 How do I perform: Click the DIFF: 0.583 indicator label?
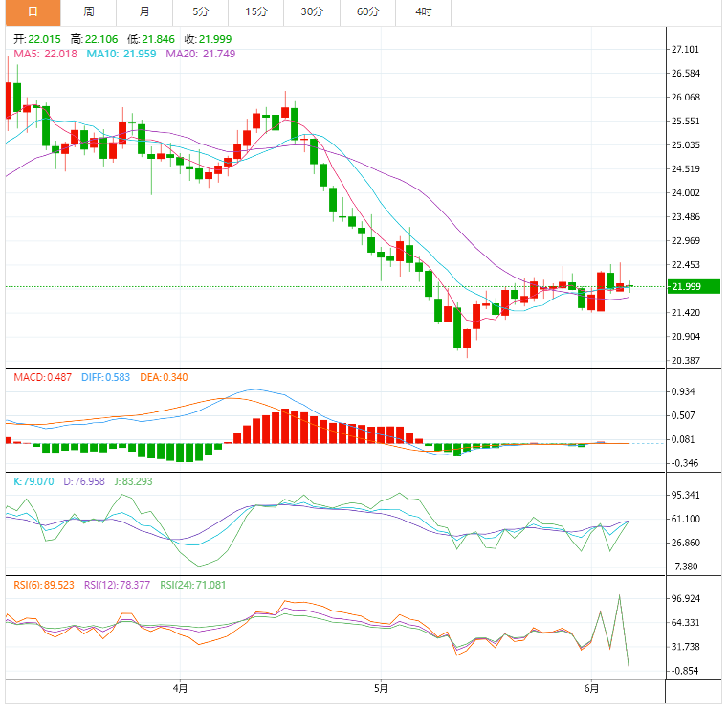[x=105, y=377]
